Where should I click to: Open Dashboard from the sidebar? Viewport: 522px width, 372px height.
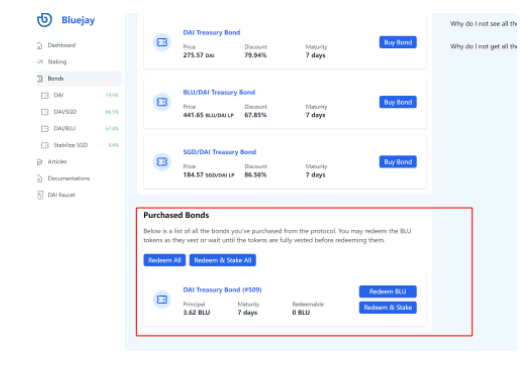62,45
